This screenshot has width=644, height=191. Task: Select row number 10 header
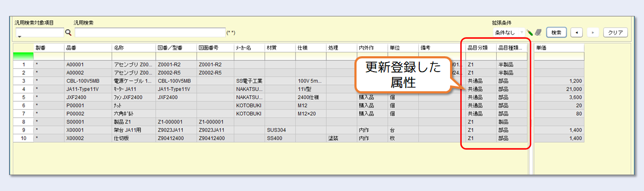click(x=23, y=138)
